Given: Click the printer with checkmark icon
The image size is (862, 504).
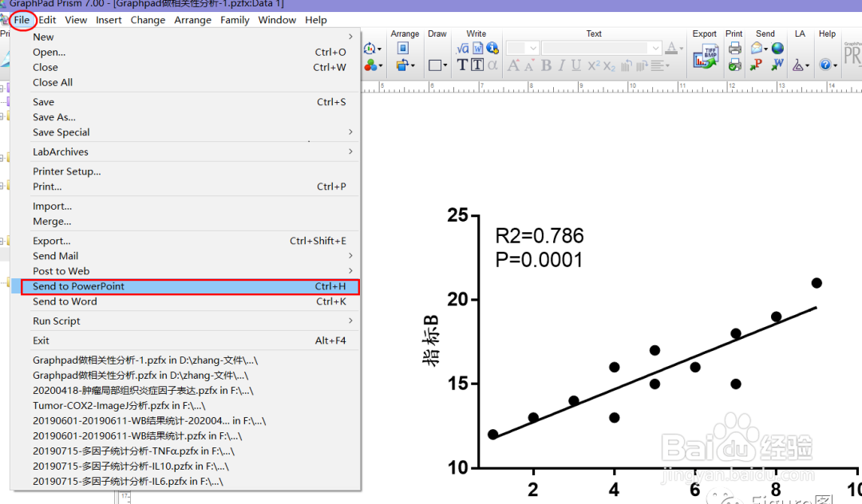Looking at the screenshot, I should point(734,65).
